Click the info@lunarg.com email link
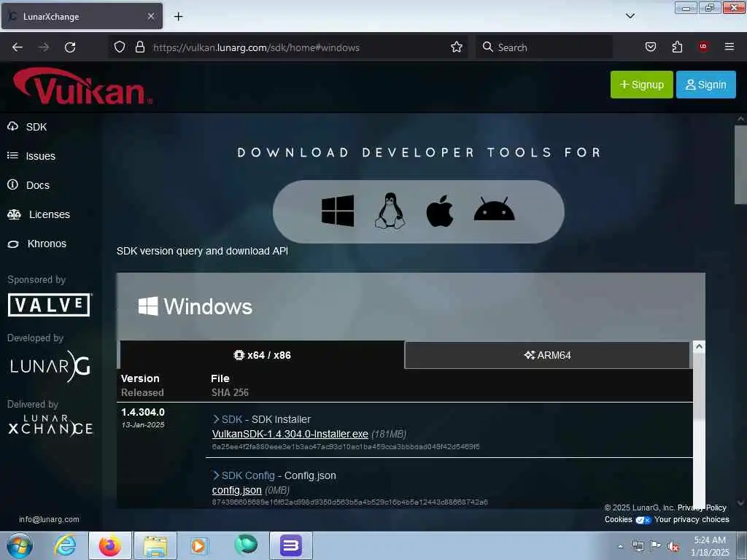747x560 pixels. point(49,519)
